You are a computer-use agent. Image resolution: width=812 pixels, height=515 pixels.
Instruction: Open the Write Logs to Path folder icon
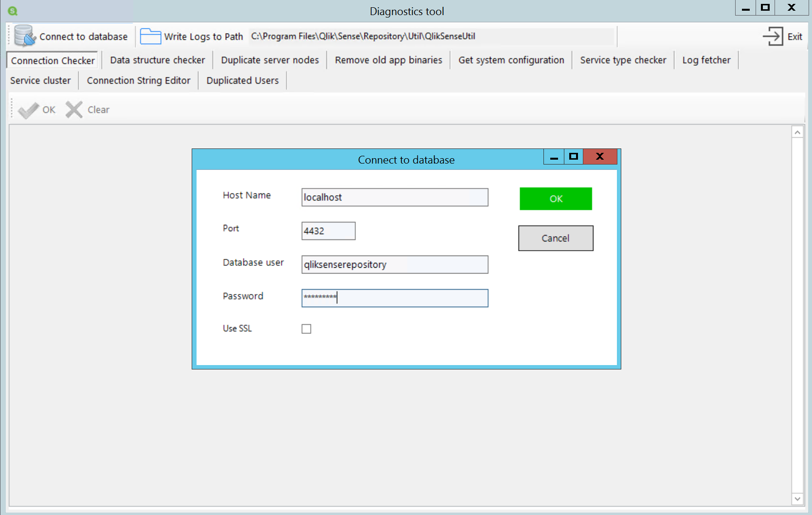(x=150, y=36)
